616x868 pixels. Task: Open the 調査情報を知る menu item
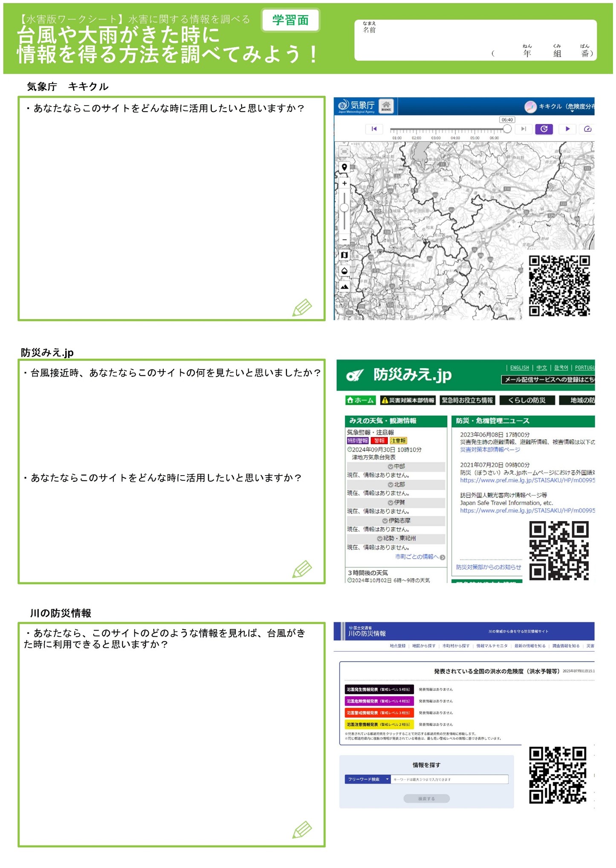coord(566,646)
